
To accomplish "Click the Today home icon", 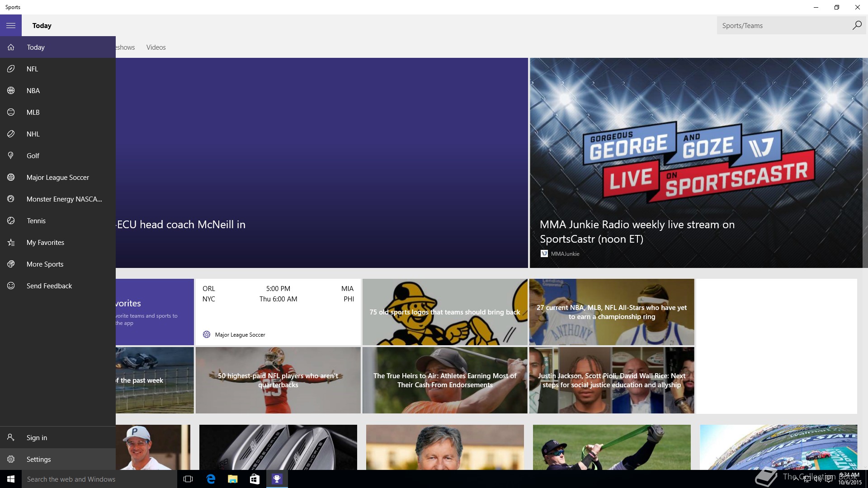I will (11, 47).
